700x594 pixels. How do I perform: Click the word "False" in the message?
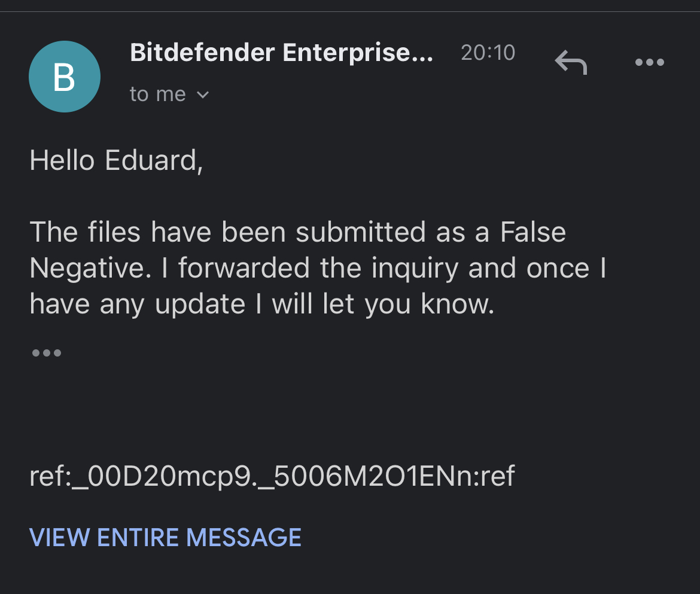[533, 232]
